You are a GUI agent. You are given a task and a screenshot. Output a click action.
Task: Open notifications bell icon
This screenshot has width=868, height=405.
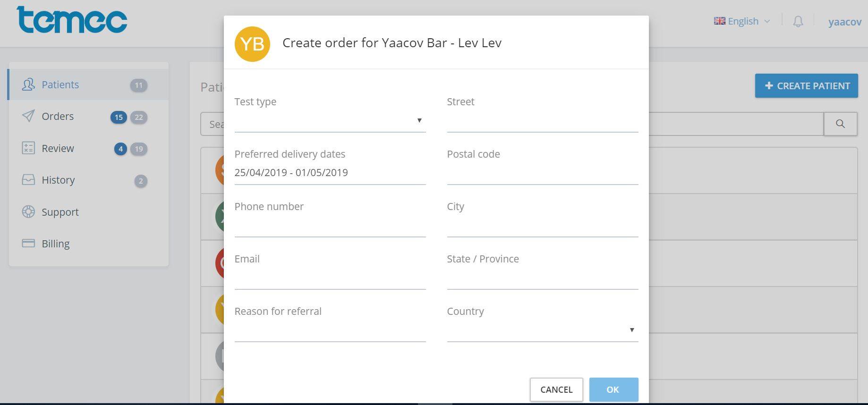tap(798, 22)
